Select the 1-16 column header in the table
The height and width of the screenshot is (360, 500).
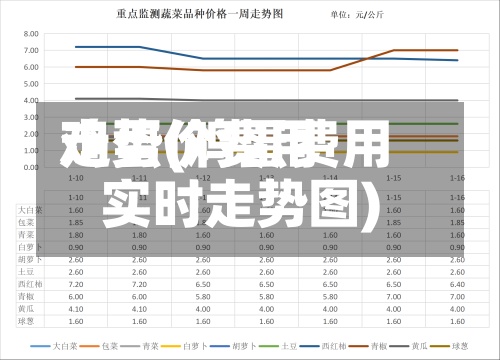(x=457, y=198)
